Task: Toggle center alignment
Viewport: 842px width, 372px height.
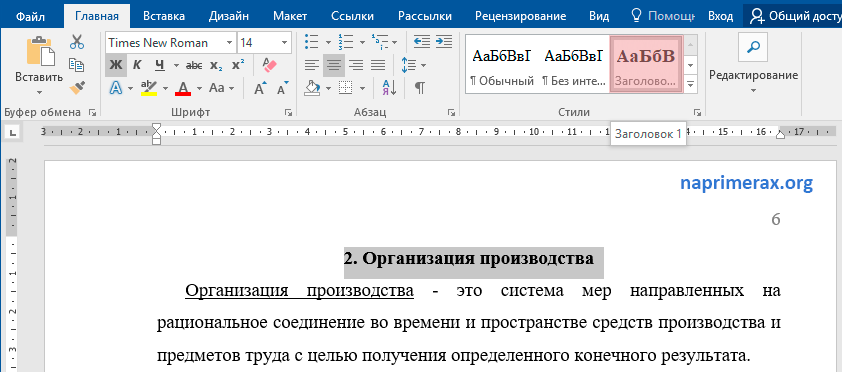Action: [334, 65]
